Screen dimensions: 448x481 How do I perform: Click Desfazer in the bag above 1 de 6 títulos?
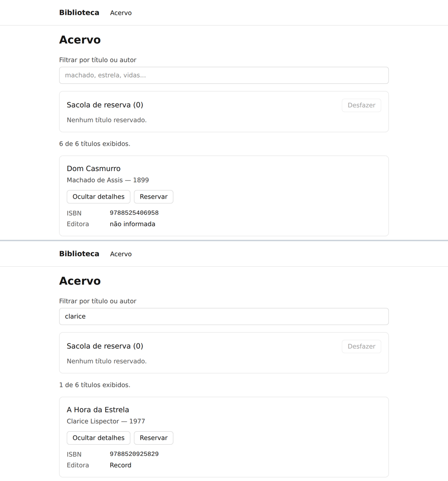(x=361, y=347)
